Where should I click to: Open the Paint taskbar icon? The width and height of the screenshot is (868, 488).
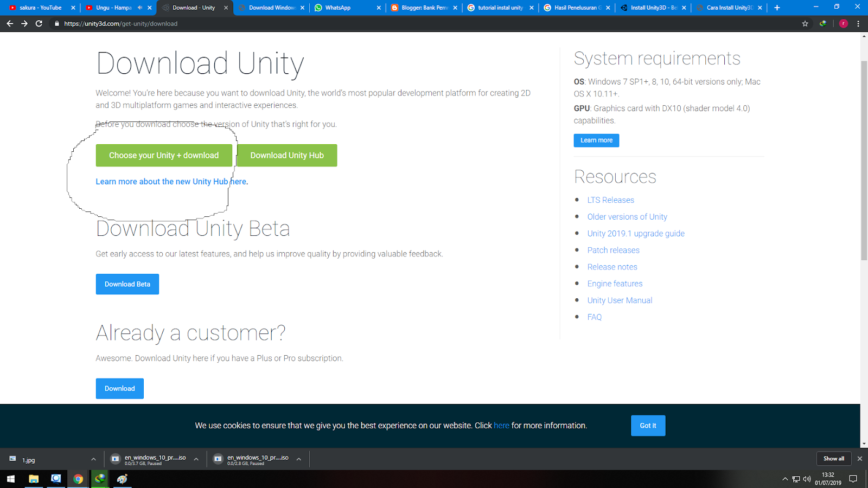click(123, 479)
